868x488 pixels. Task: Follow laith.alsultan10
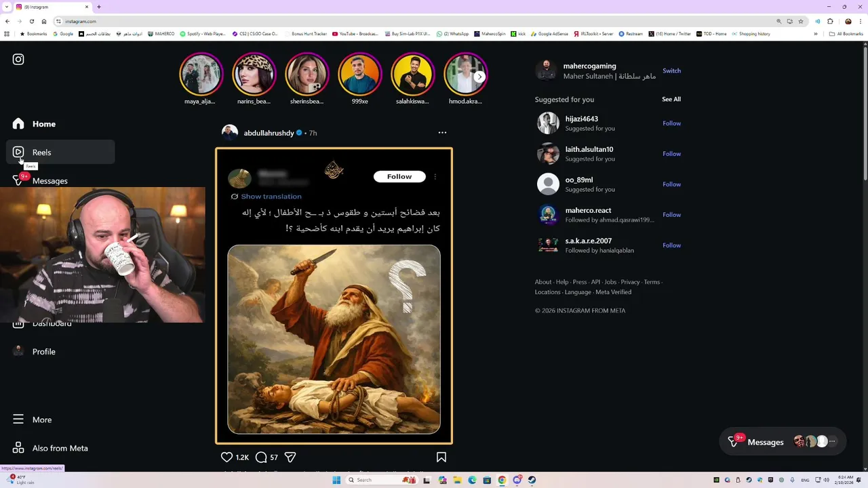pyautogui.click(x=671, y=154)
